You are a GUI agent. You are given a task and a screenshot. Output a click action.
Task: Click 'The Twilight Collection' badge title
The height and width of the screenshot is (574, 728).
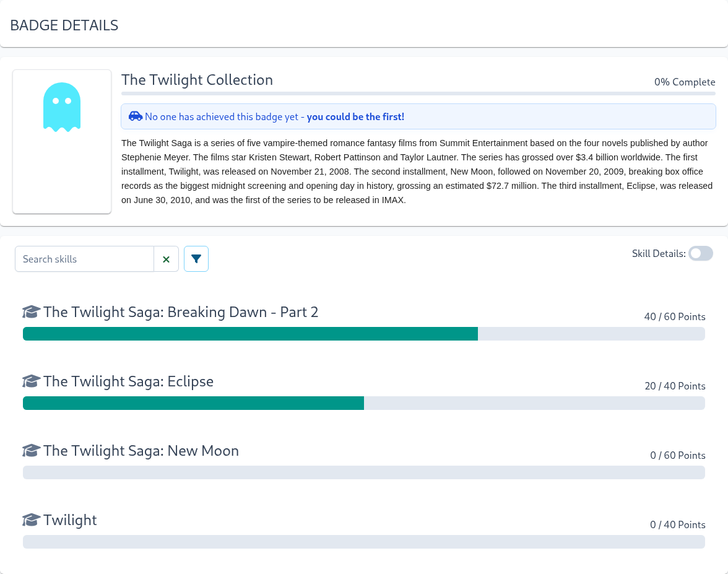(197, 80)
